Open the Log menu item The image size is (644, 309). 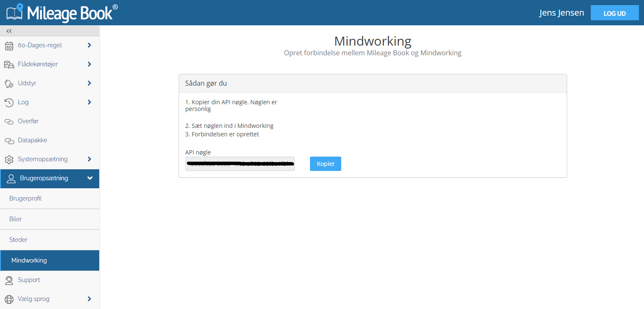[x=50, y=102]
